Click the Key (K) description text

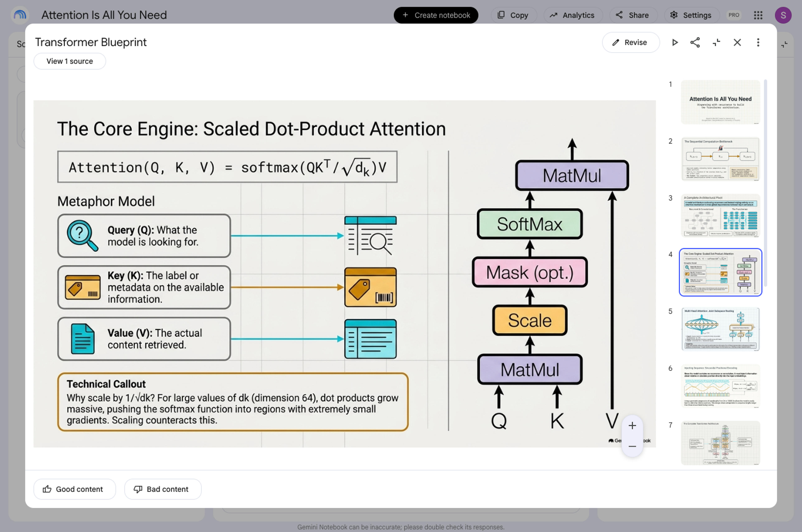(166, 287)
